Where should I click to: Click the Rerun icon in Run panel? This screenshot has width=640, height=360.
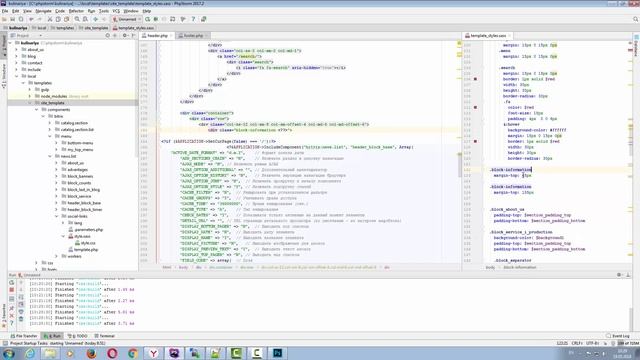click(11, 282)
